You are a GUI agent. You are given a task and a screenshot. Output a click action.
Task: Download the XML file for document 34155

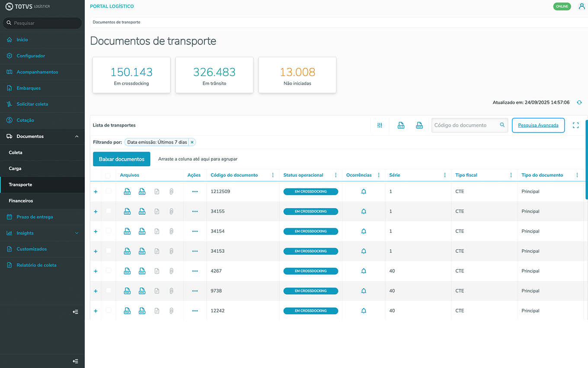click(x=142, y=211)
